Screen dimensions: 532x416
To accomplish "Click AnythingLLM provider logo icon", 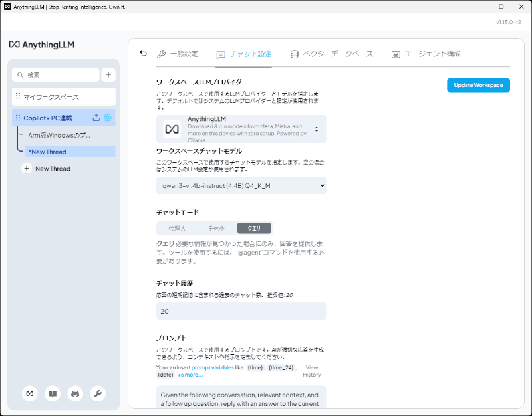I will tap(172, 129).
